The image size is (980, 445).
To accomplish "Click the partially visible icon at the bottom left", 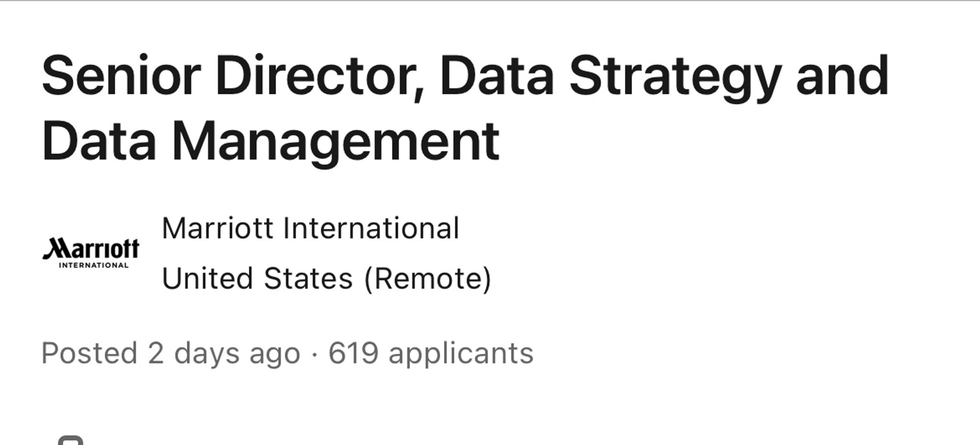I will 70,440.
